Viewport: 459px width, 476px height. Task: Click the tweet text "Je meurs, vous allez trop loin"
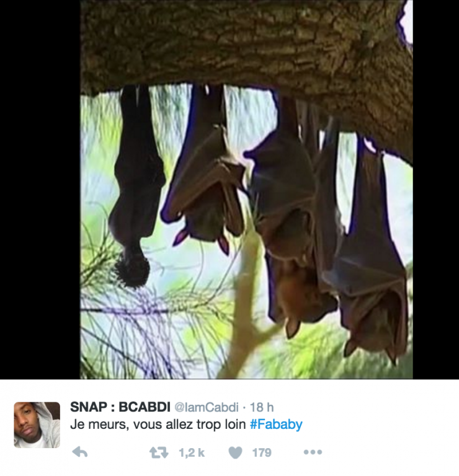[158, 425]
